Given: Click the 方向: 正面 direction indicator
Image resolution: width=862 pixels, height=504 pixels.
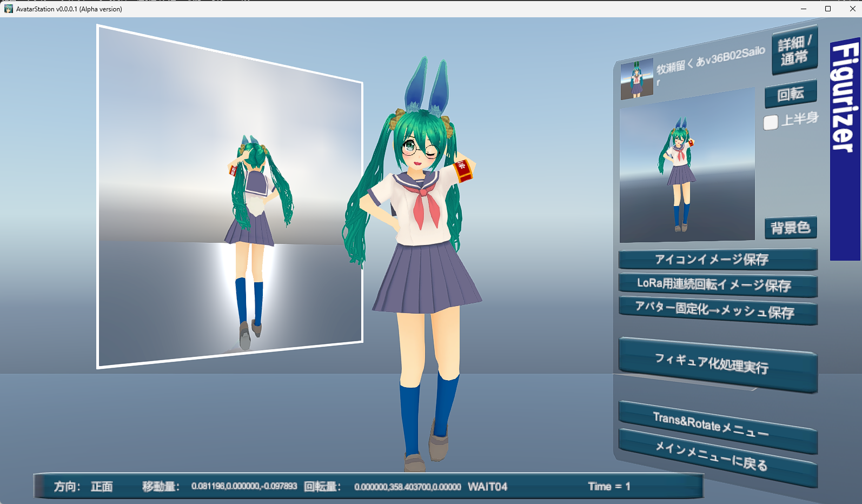Looking at the screenshot, I should (83, 487).
